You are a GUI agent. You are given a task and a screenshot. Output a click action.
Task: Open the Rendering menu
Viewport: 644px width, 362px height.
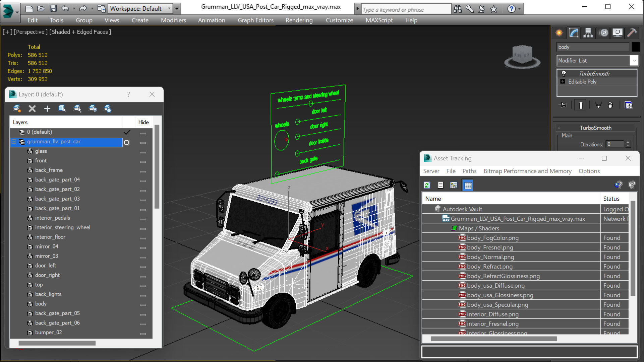299,20
